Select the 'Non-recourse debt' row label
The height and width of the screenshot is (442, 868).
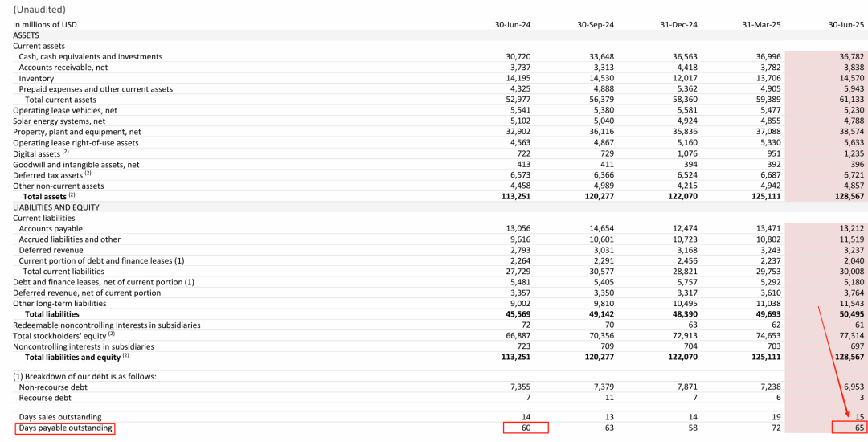point(53,387)
